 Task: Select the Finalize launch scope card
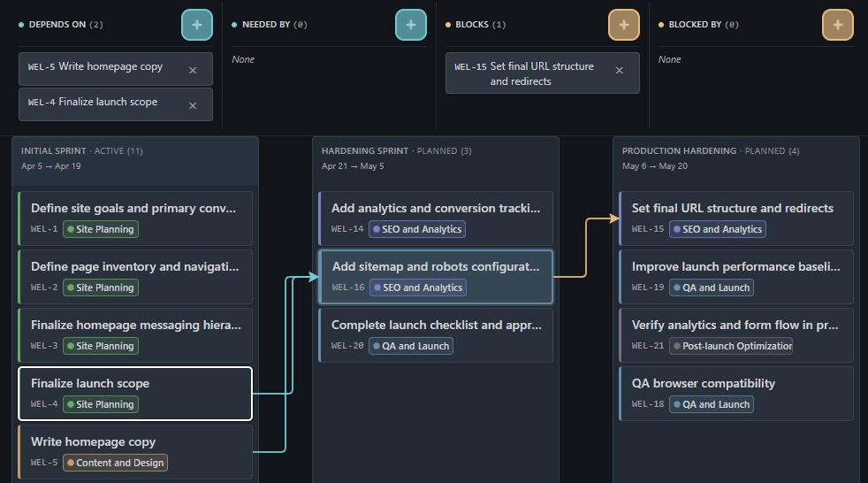135,394
